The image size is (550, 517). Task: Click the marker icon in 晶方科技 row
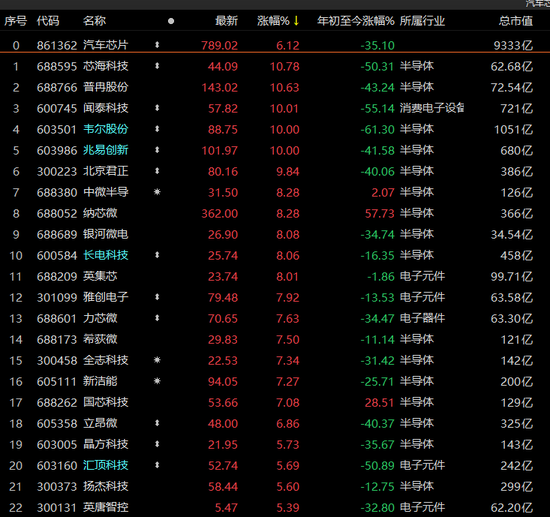157,444
